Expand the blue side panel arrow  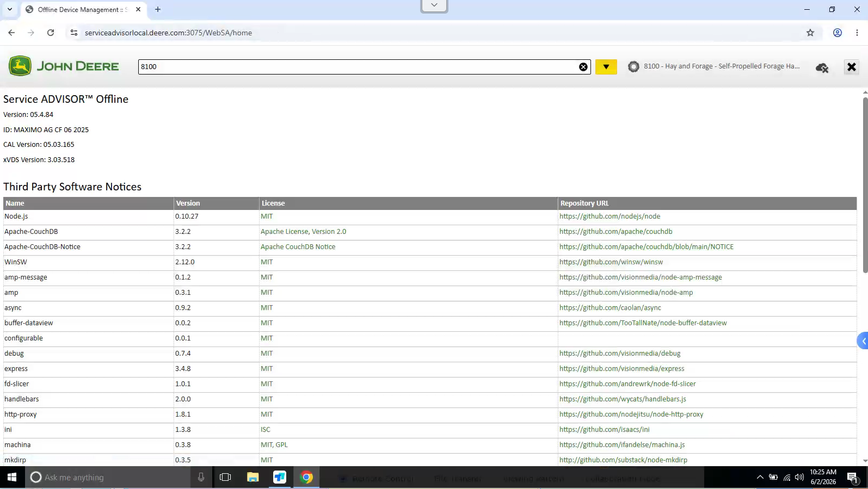tap(863, 342)
